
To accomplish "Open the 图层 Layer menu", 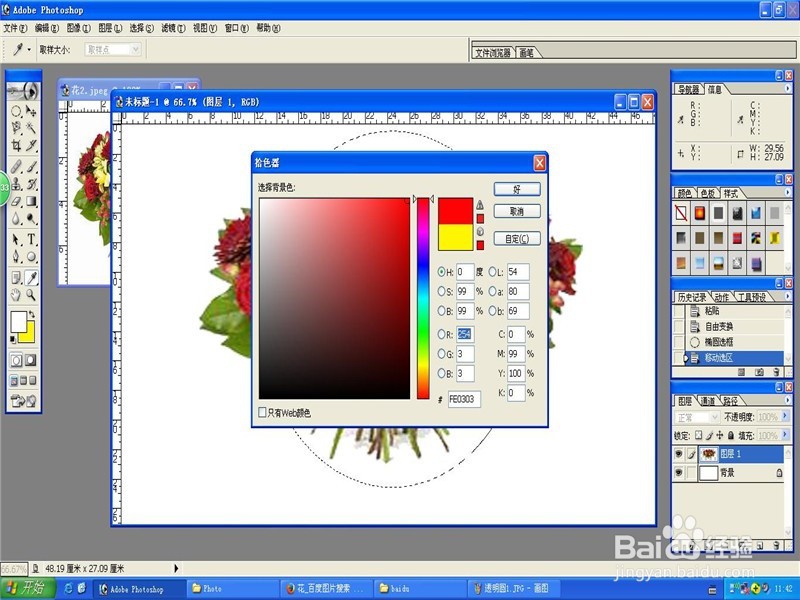I will pyautogui.click(x=110, y=28).
